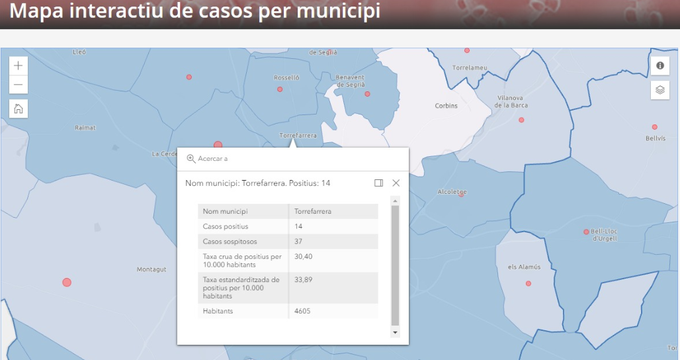Click the magnifier icon beside Acorcar a
The width and height of the screenshot is (680, 360).
[191, 159]
